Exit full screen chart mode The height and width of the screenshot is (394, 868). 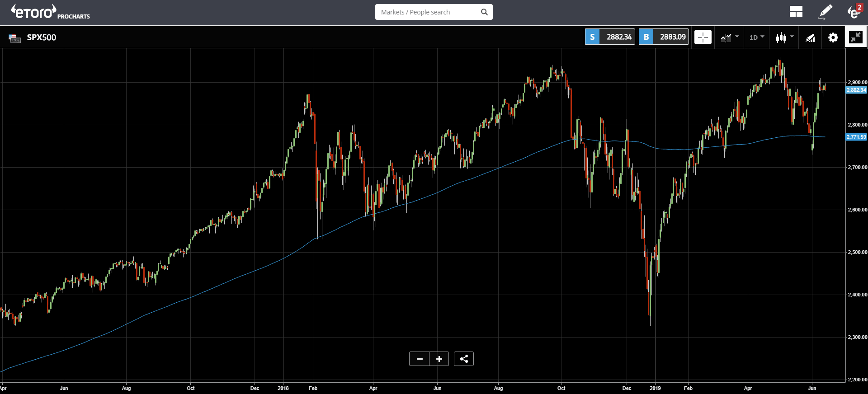[x=855, y=37]
